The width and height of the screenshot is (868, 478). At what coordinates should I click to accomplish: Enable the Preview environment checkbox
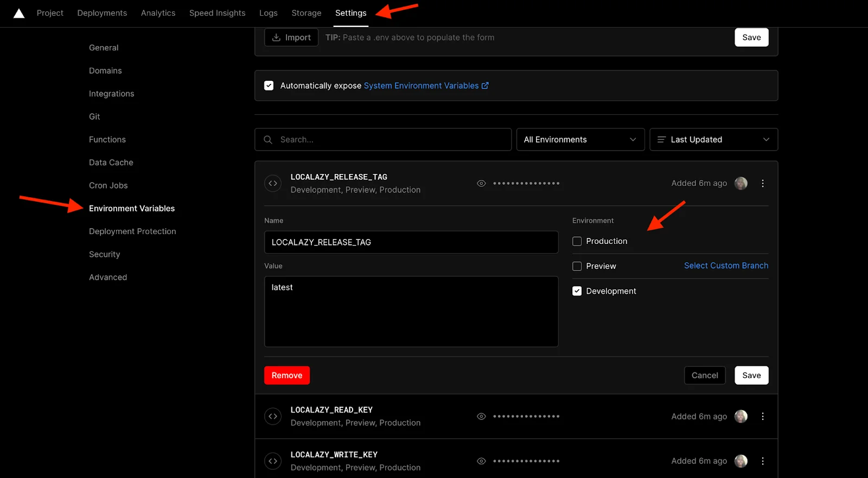click(x=577, y=266)
